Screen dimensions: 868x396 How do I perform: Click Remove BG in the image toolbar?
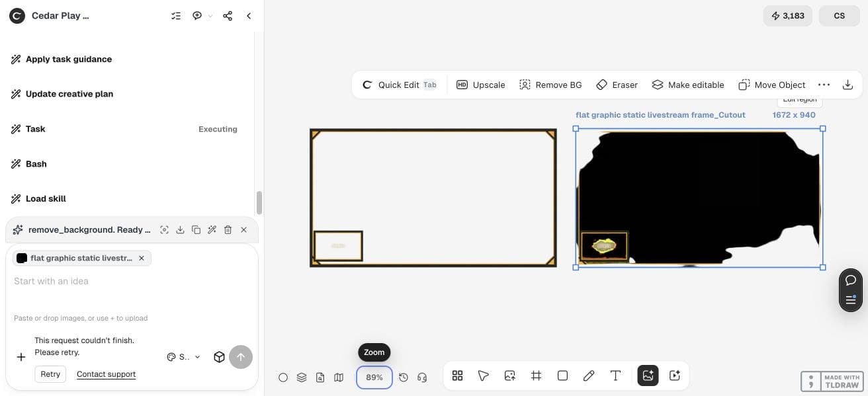click(x=550, y=85)
